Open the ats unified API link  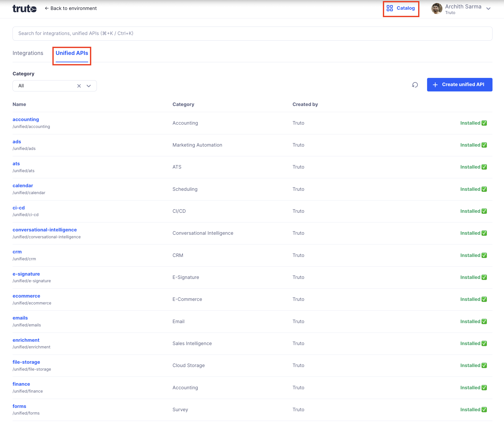click(16, 164)
